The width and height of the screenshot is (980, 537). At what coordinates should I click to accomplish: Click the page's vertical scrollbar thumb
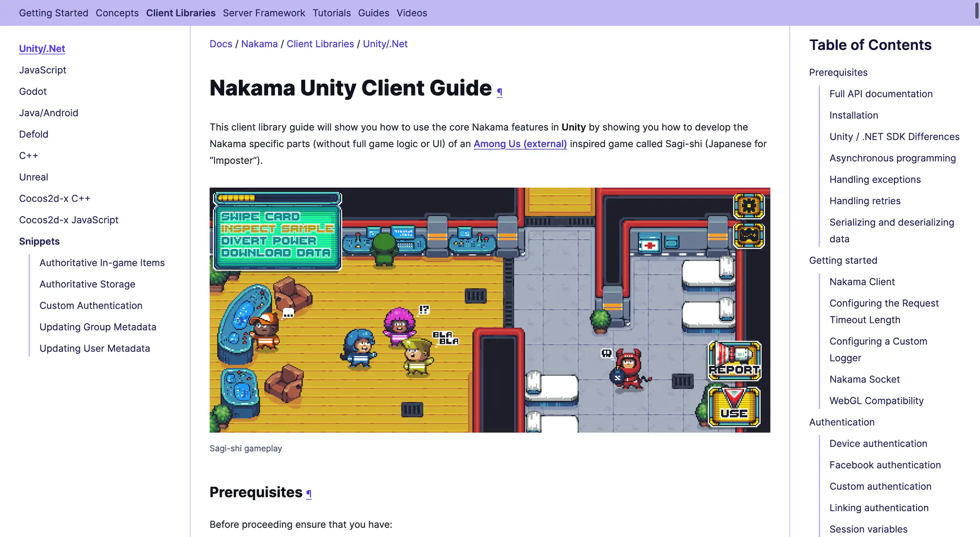click(977, 10)
